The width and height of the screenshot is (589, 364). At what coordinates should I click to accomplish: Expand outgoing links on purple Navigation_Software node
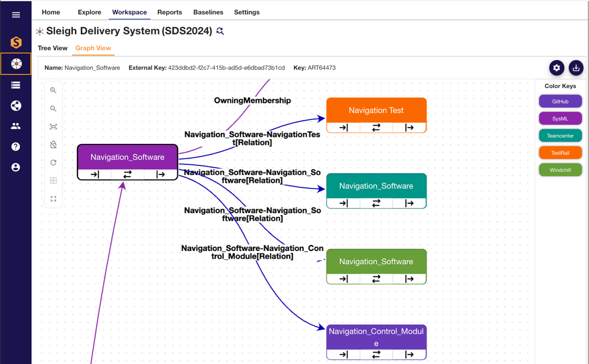pyautogui.click(x=160, y=174)
